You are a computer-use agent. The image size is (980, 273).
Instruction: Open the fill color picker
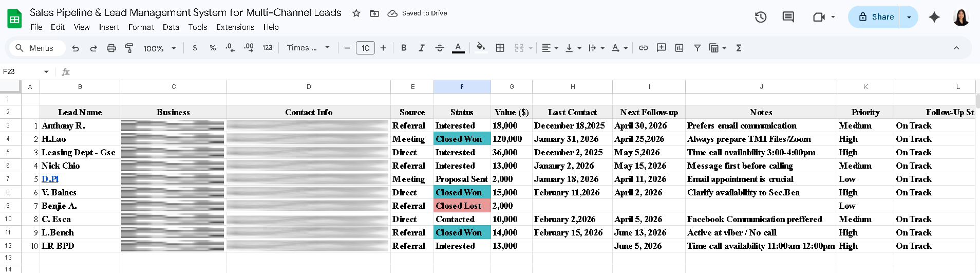[481, 48]
